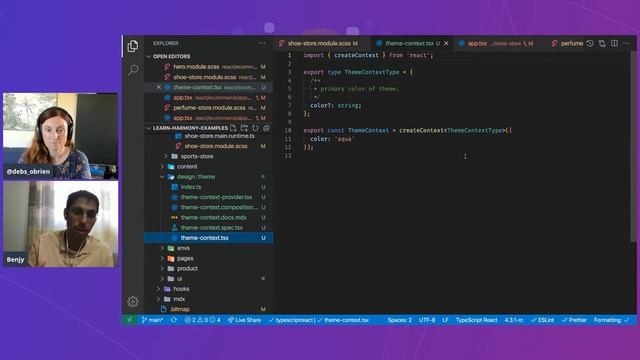The height and width of the screenshot is (360, 640).
Task: Open theme-context.spec.tsx in the file tree
Action: [x=208, y=228]
